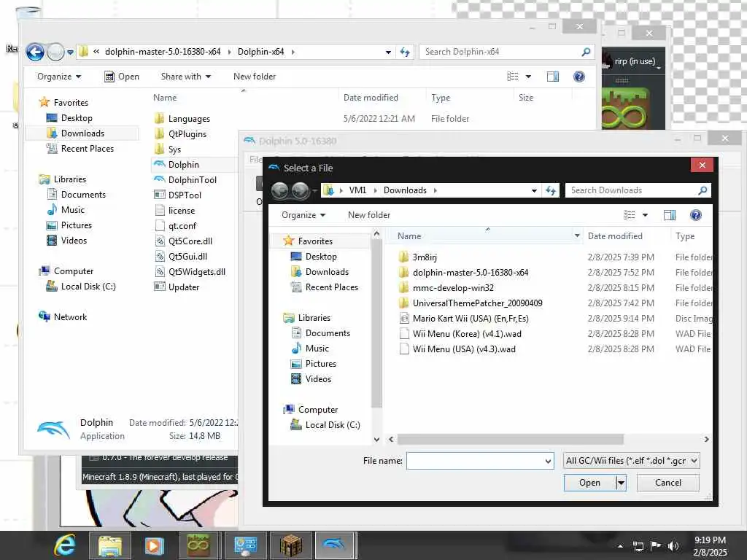Click help icon in Explorer Dolphin-x64 window
The width and height of the screenshot is (747, 560).
[x=578, y=77]
